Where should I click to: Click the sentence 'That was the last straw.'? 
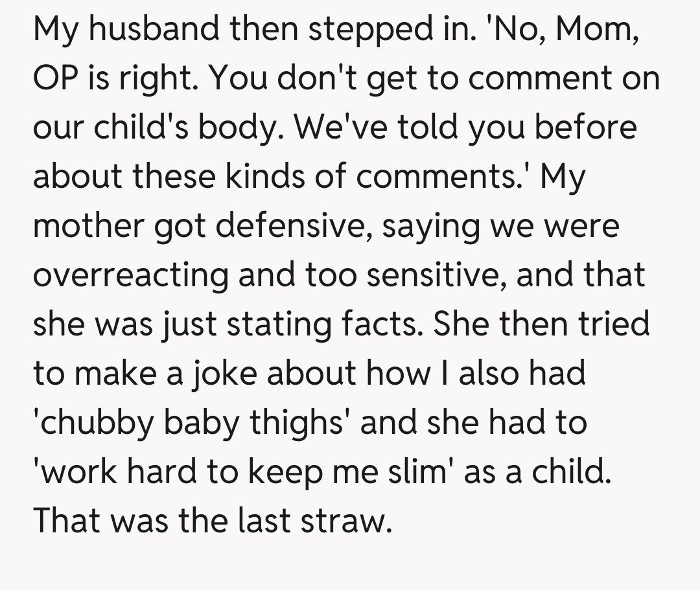pyautogui.click(x=213, y=521)
